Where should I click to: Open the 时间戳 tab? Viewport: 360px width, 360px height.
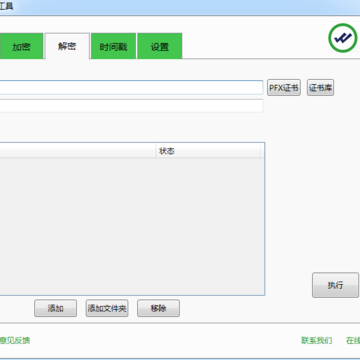point(113,46)
